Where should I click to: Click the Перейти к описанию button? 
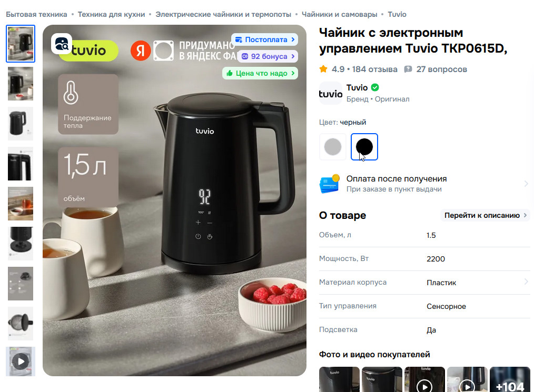[486, 215]
